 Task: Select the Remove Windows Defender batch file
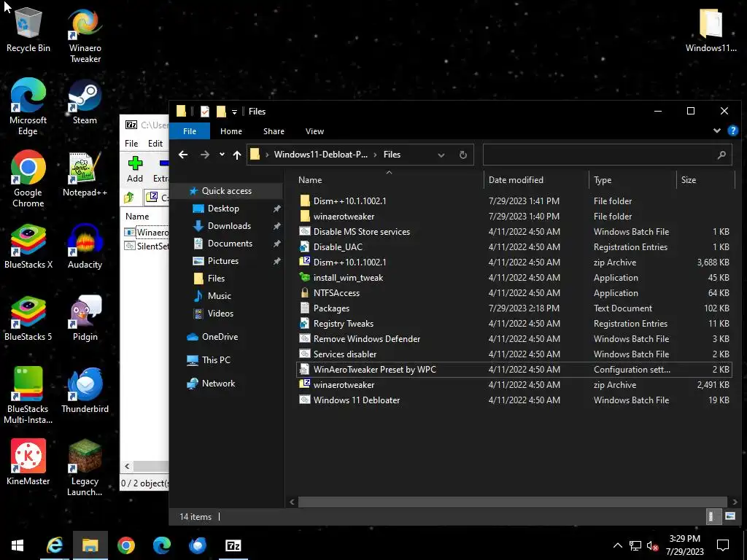point(367,339)
